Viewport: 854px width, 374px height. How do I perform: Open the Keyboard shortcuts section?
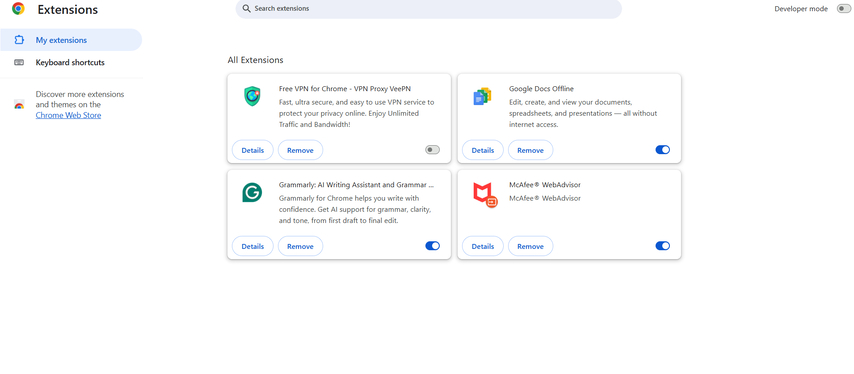point(71,62)
